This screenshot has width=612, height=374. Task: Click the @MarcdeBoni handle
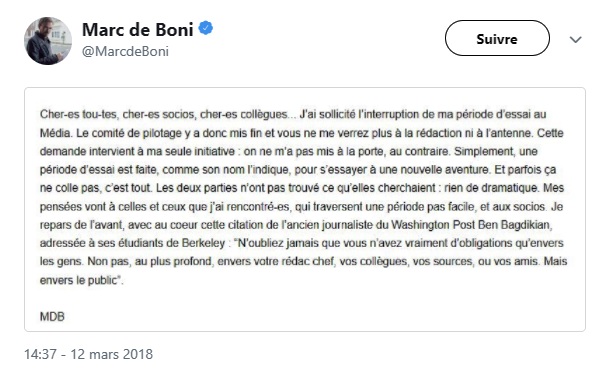[x=125, y=52]
